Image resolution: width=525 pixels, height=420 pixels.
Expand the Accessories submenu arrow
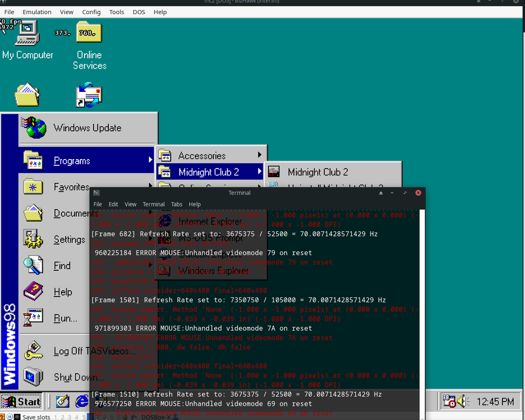point(260,155)
